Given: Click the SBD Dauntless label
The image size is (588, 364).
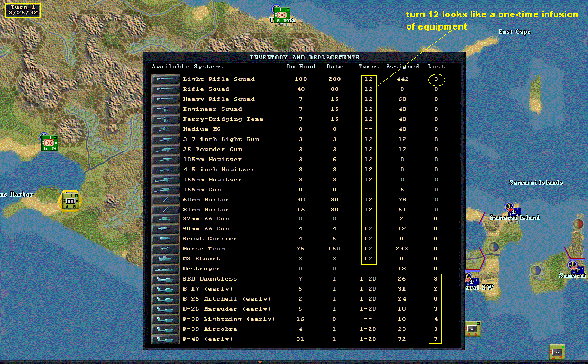Looking at the screenshot, I should pos(210,279).
